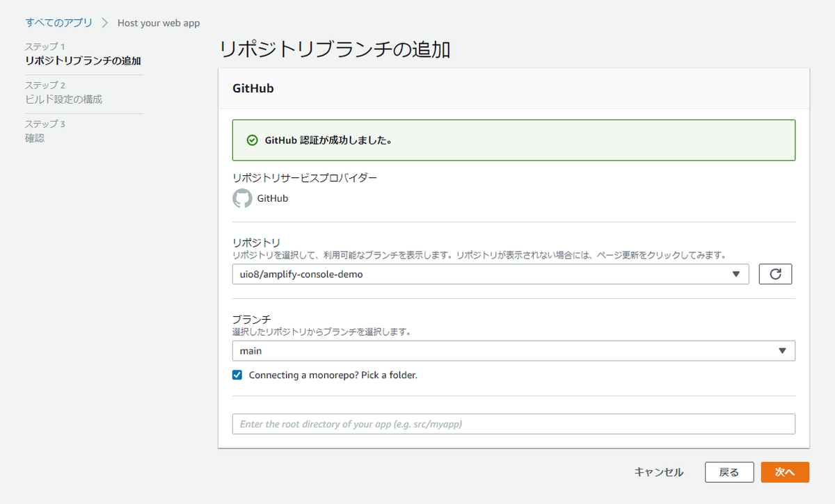Select step 3 確認 in sidebar
The image size is (835, 504).
(35, 138)
